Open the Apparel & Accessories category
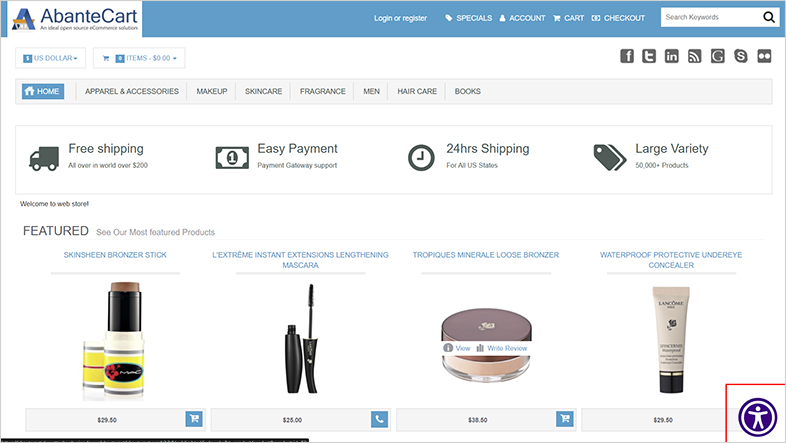Image resolution: width=786 pixels, height=443 pixels. [x=132, y=91]
